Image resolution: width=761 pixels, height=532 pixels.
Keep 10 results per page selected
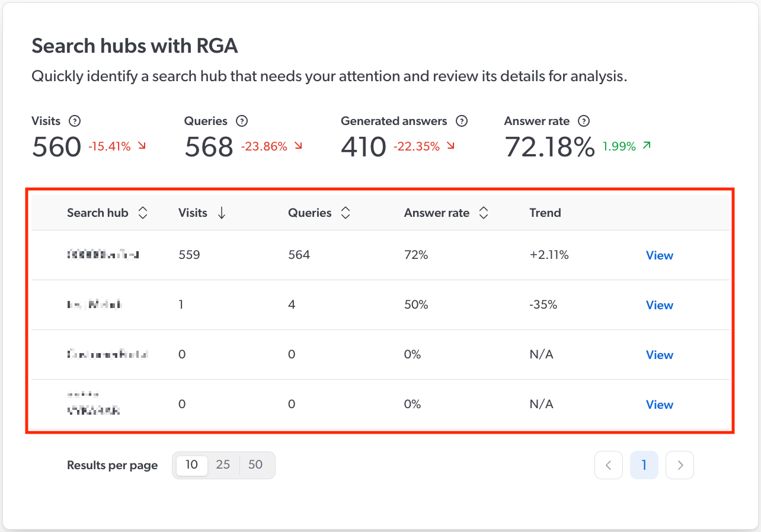[x=191, y=464]
